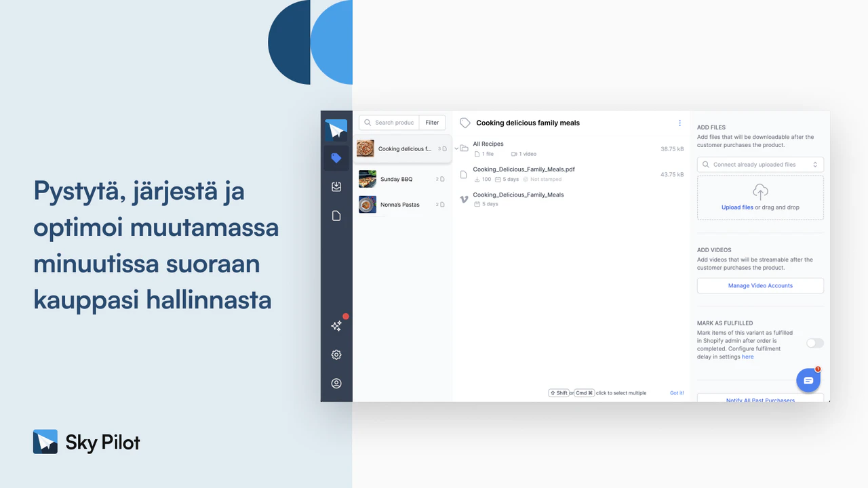Click the drag and drop upload area
The height and width of the screenshot is (488, 868).
click(x=760, y=198)
